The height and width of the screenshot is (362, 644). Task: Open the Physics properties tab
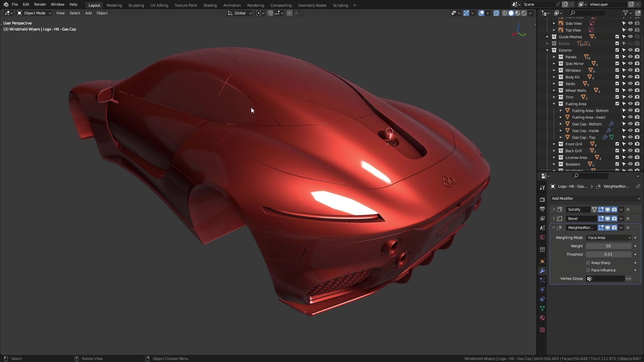point(542,290)
